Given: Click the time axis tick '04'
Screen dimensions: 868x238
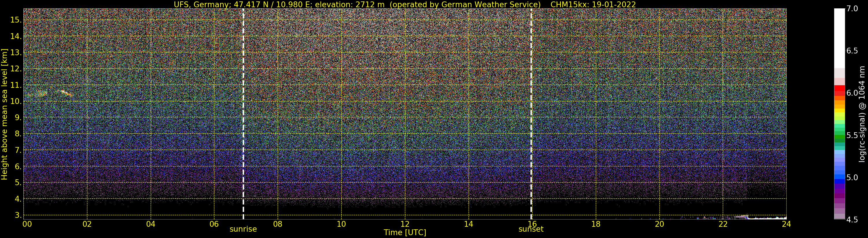Looking at the screenshot, I should click(x=151, y=224).
